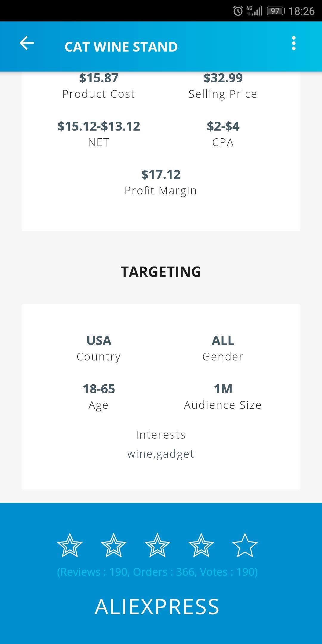Screen dimensions: 322x644
Task: Open the ALIEXPRESS link
Action: coord(157,607)
